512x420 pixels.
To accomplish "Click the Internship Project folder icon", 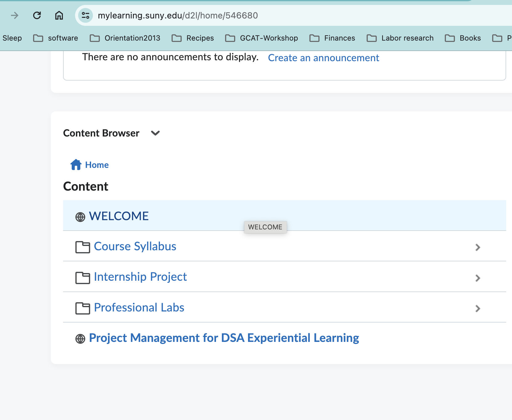I will click(x=83, y=278).
